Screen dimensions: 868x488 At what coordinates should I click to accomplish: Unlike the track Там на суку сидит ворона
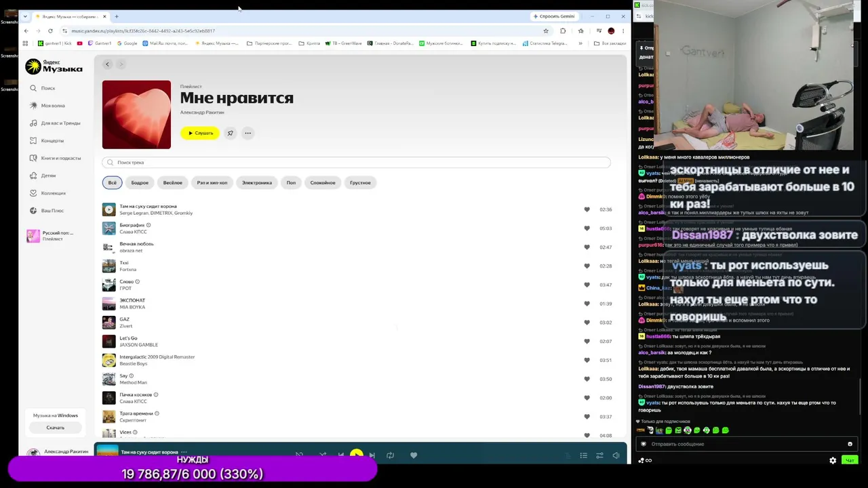[x=587, y=209]
